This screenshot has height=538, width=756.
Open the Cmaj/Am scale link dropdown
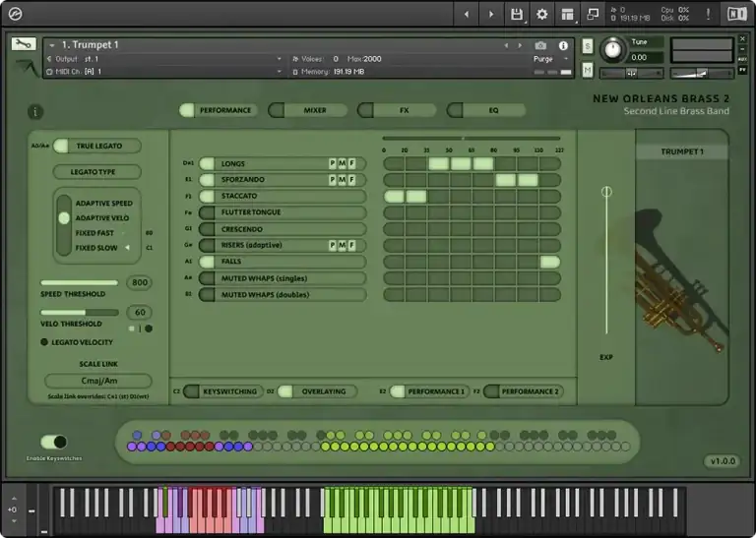click(x=98, y=381)
